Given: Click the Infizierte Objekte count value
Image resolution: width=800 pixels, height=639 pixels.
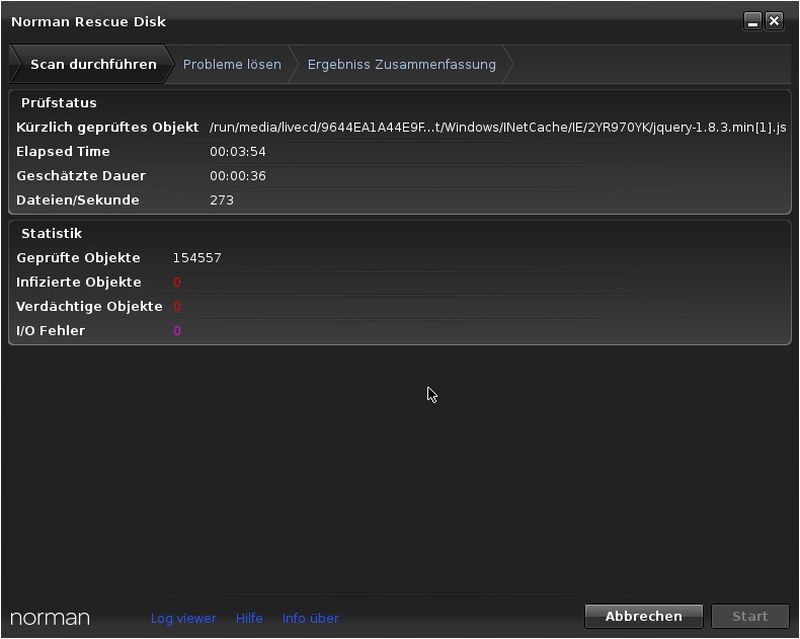Looking at the screenshot, I should pyautogui.click(x=177, y=282).
